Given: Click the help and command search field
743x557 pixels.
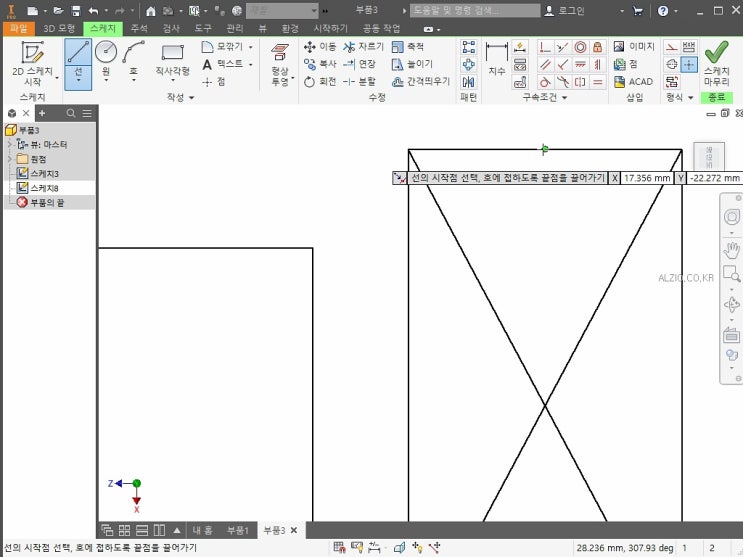Looking at the screenshot, I should 475,10.
